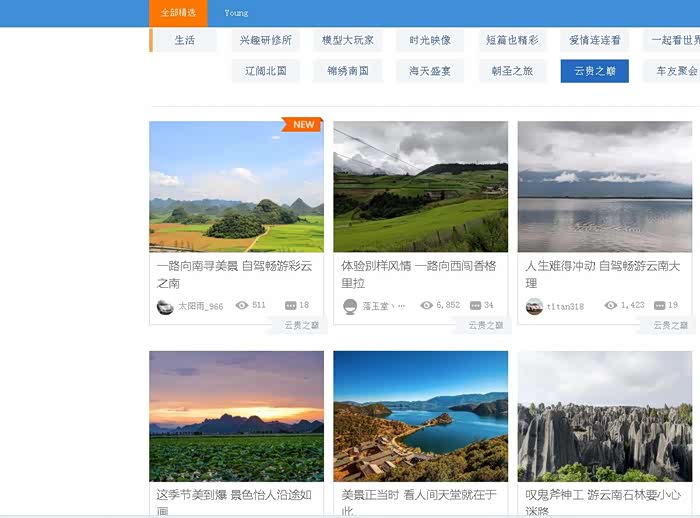Open the blue lake aerial photo

[421, 416]
